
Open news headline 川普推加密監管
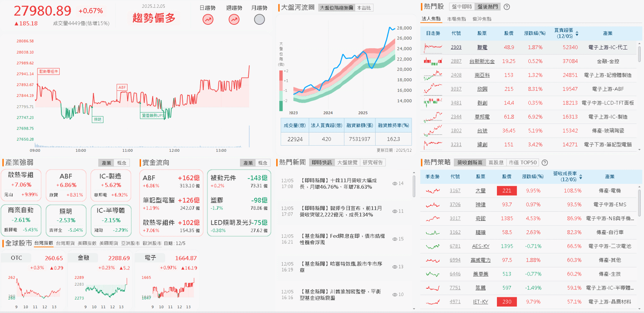pos(341,295)
